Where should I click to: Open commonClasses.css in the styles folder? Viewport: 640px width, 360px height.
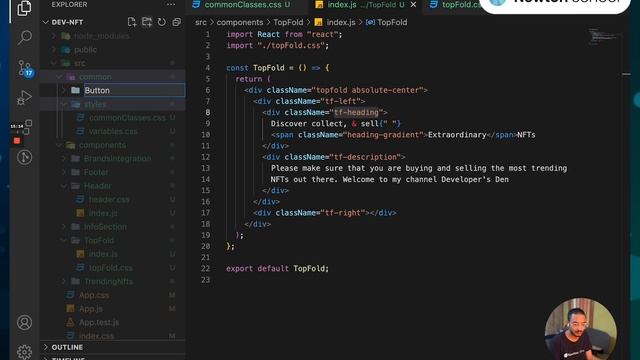pyautogui.click(x=127, y=118)
